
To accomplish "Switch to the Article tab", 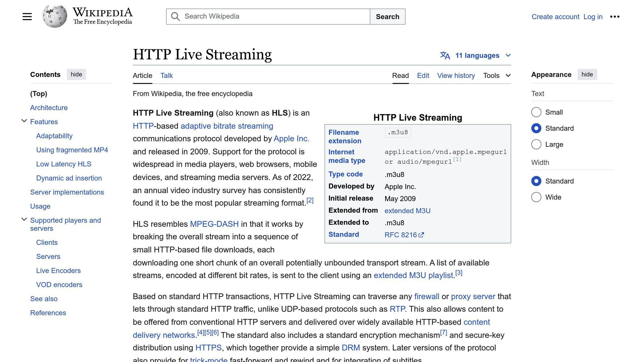I will (142, 75).
